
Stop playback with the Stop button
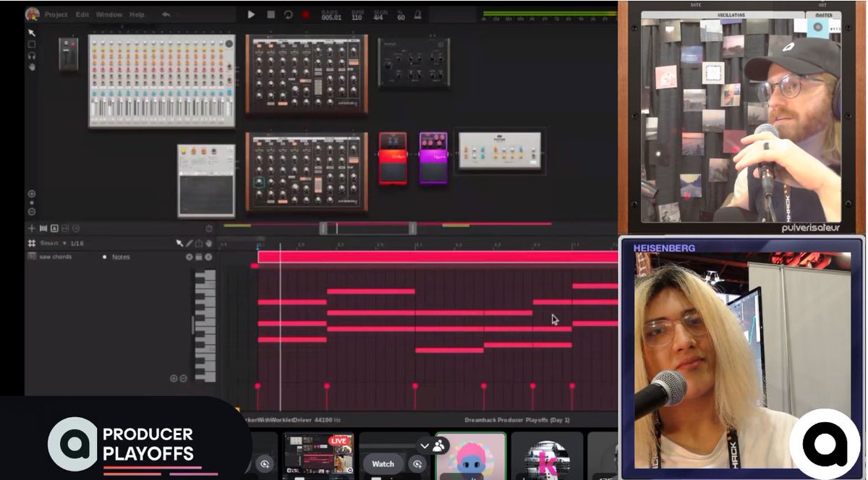[271, 14]
